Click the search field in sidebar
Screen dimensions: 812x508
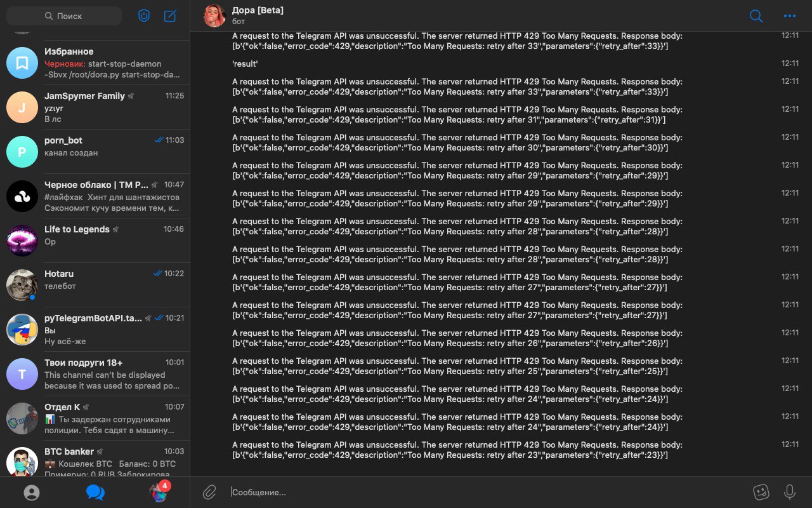tap(63, 16)
